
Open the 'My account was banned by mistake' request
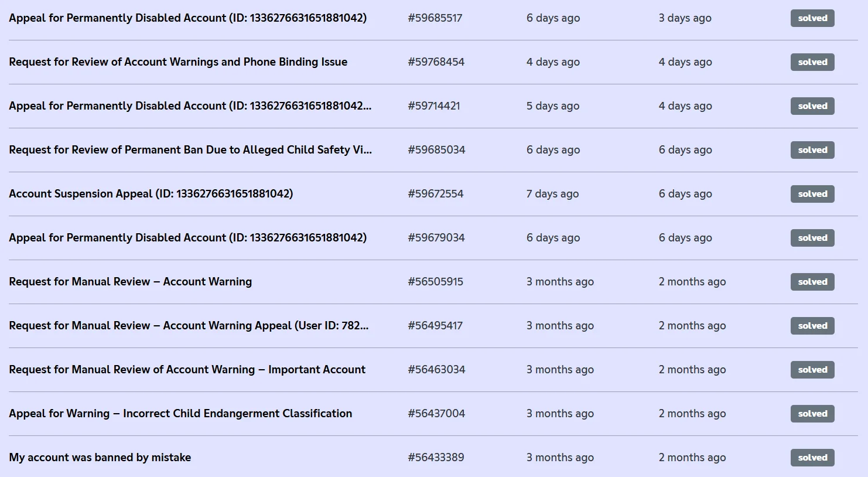point(100,458)
